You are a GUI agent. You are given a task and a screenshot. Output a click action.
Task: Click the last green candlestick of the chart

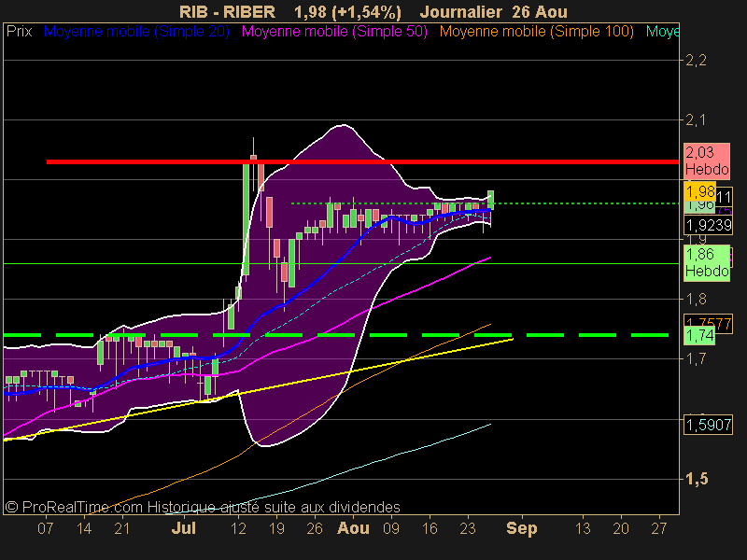click(491, 200)
